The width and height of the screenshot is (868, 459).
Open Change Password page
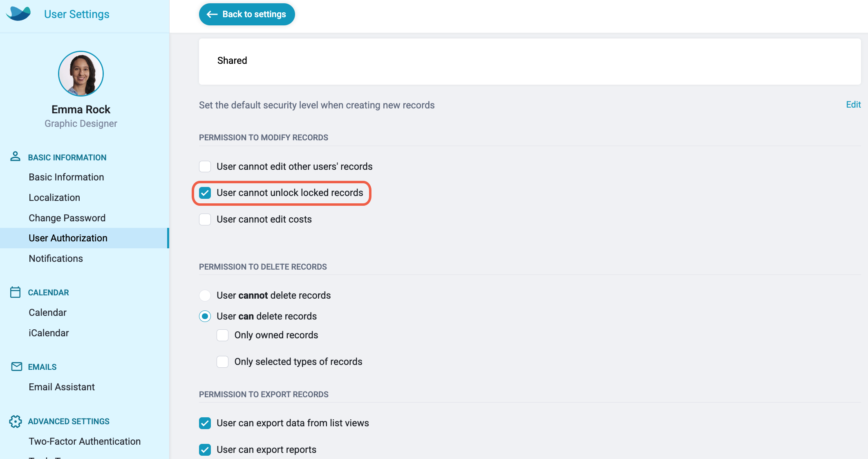67,218
